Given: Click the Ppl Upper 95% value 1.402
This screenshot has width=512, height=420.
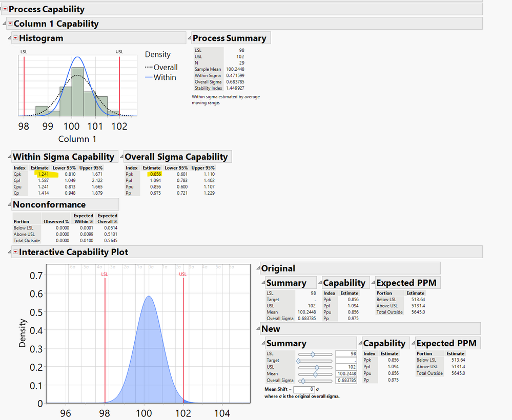Looking at the screenshot, I should coord(209,180).
